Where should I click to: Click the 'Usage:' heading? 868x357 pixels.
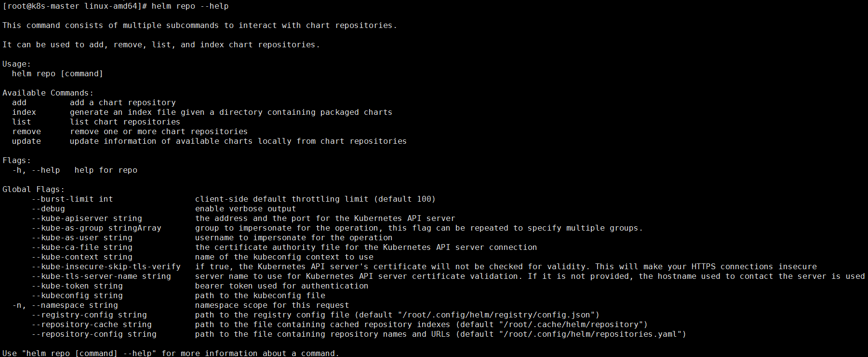(16, 64)
